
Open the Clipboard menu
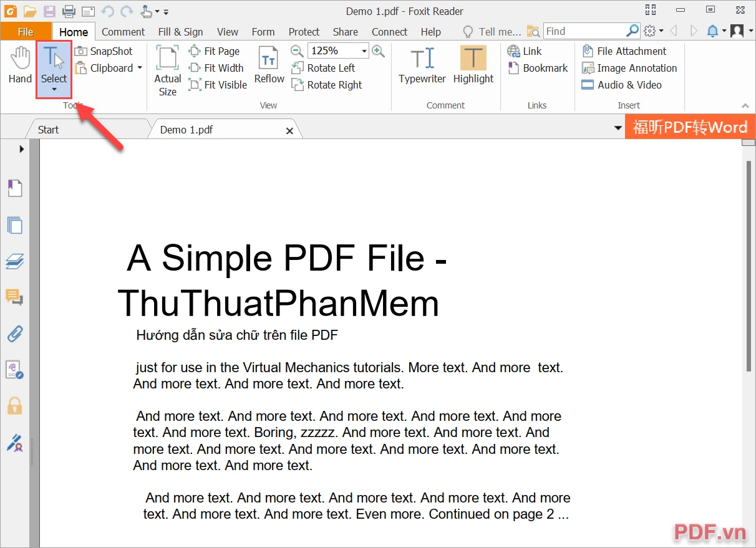click(x=109, y=68)
